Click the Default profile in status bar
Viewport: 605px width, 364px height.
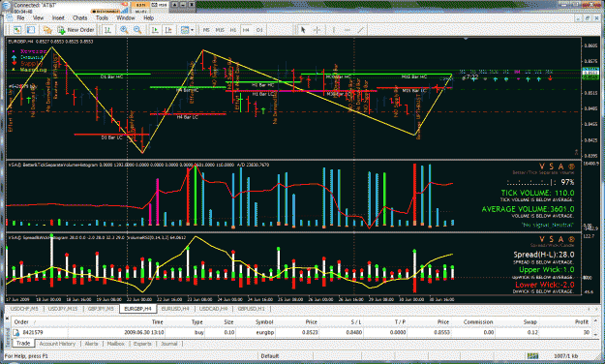tap(270, 356)
